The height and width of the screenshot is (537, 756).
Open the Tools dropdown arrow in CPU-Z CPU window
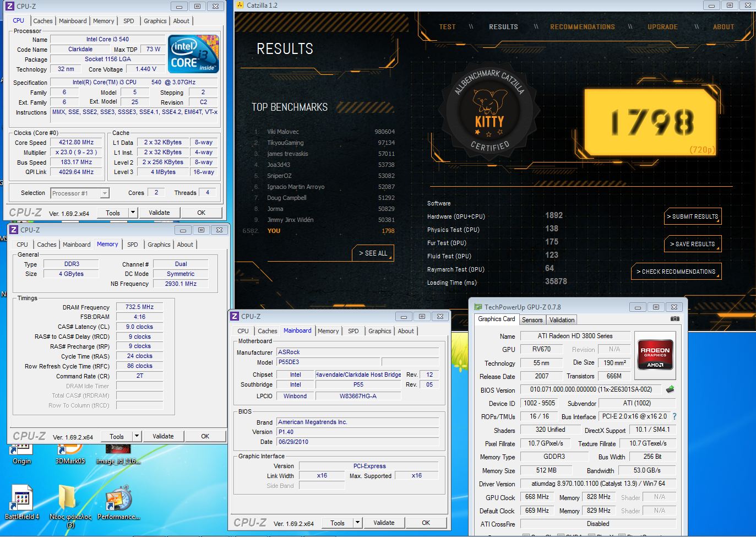[133, 213]
